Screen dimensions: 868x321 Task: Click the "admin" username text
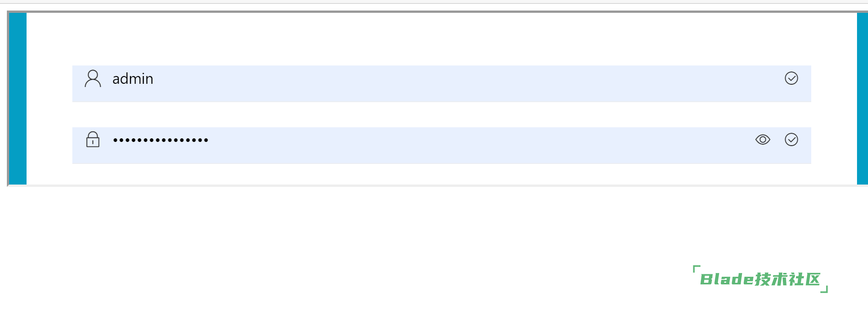coord(133,79)
